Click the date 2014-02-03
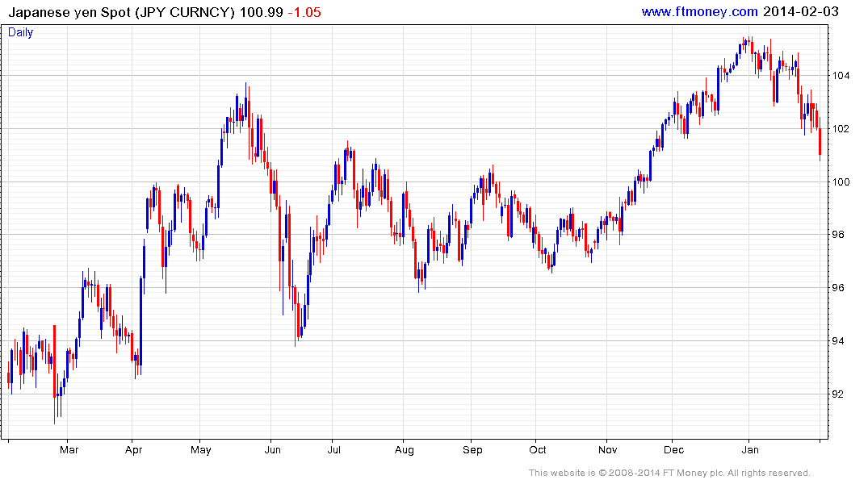Image resolution: width=868 pixels, height=484 pixels. pyautogui.click(x=800, y=11)
